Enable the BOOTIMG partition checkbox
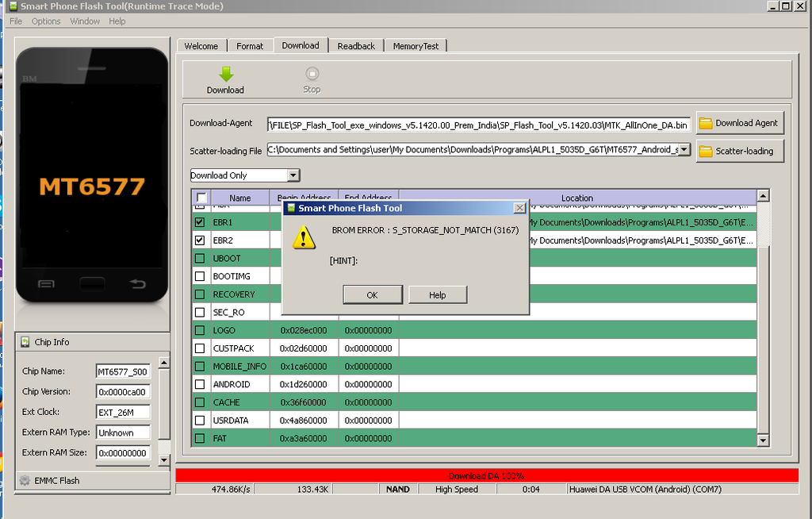 tap(200, 275)
